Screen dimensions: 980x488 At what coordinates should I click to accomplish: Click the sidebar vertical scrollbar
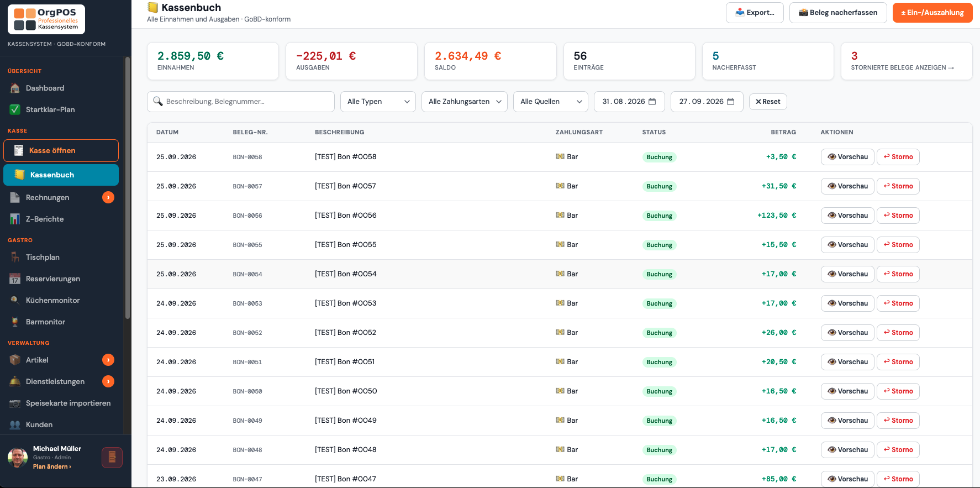128,188
